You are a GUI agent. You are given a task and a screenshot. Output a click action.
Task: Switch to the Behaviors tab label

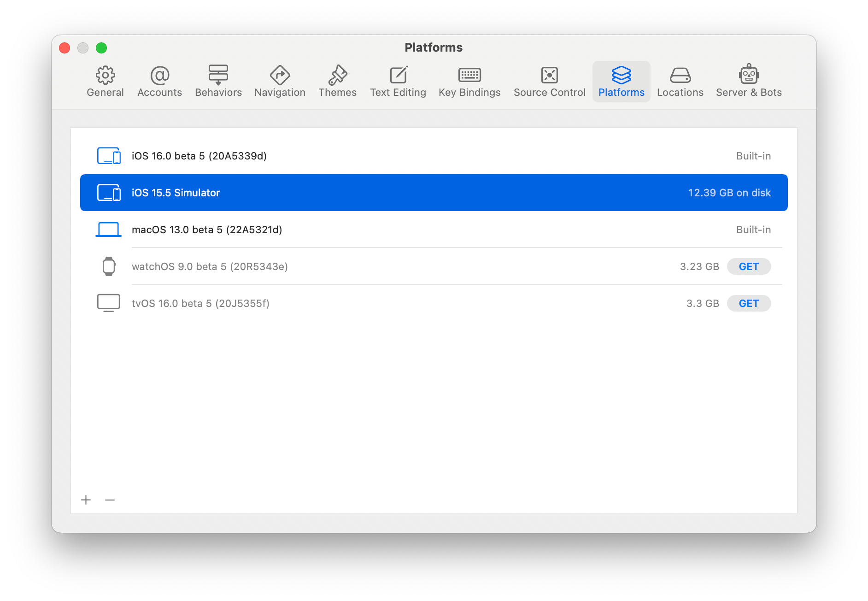pyautogui.click(x=218, y=93)
